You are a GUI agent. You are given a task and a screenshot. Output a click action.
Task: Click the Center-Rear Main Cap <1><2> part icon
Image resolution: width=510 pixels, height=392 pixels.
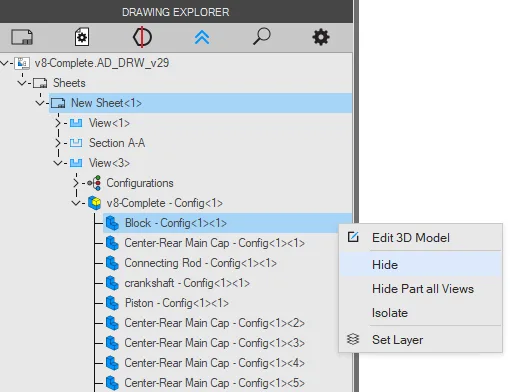[112, 323]
